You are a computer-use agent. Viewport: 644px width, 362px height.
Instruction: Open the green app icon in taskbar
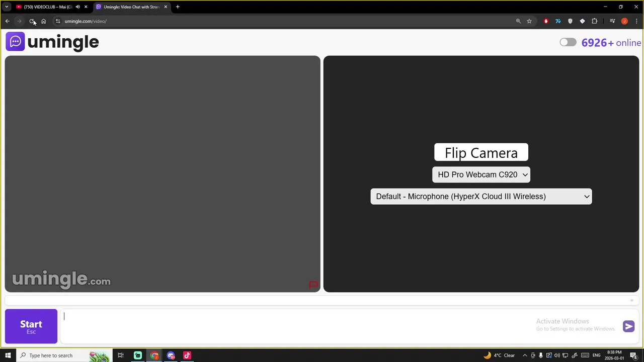click(x=137, y=355)
